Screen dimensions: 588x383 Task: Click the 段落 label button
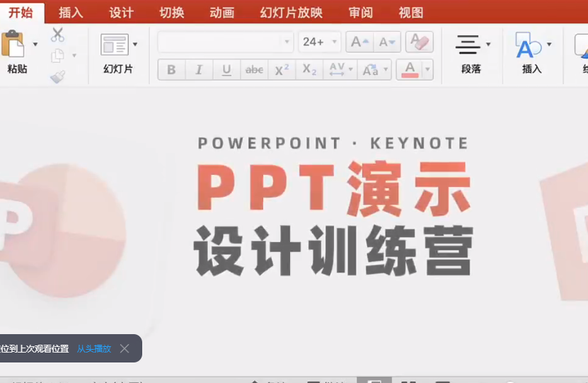(x=471, y=69)
